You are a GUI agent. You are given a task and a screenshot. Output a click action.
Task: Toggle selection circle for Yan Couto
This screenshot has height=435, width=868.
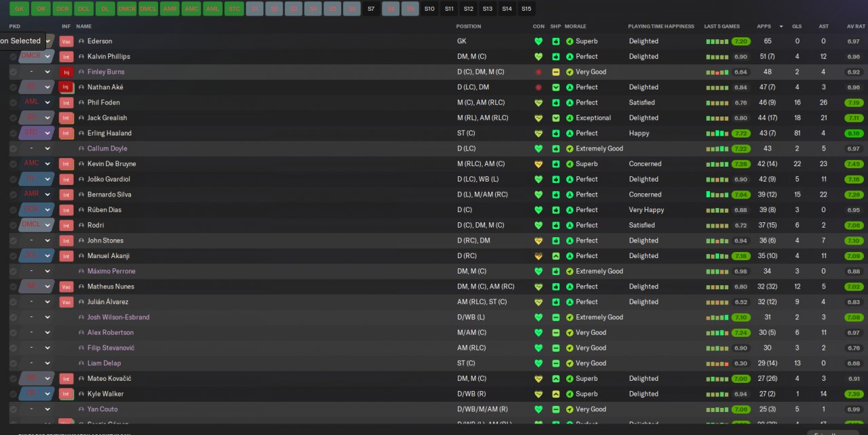13,409
